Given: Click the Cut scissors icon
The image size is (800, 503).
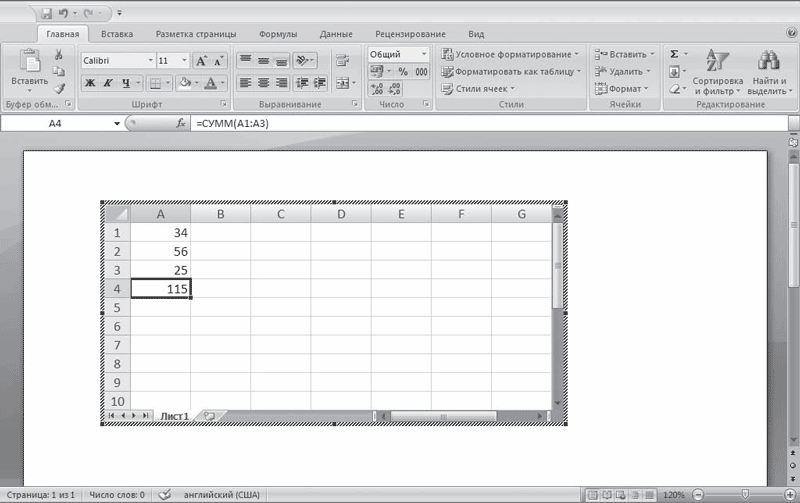Looking at the screenshot, I should 59,54.
